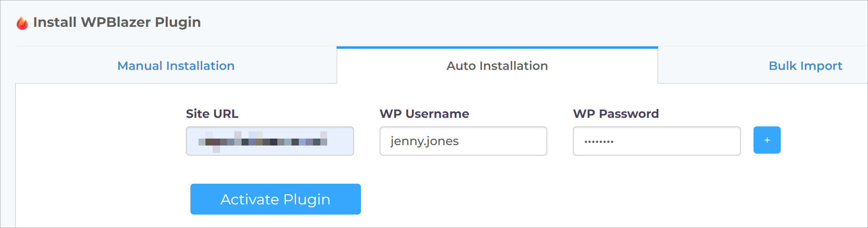Click the Site URL label
This screenshot has width=868, height=228.
[x=212, y=114]
